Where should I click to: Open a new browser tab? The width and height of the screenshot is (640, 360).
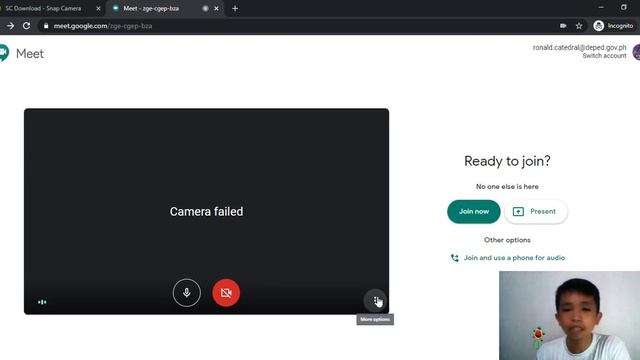tap(235, 8)
